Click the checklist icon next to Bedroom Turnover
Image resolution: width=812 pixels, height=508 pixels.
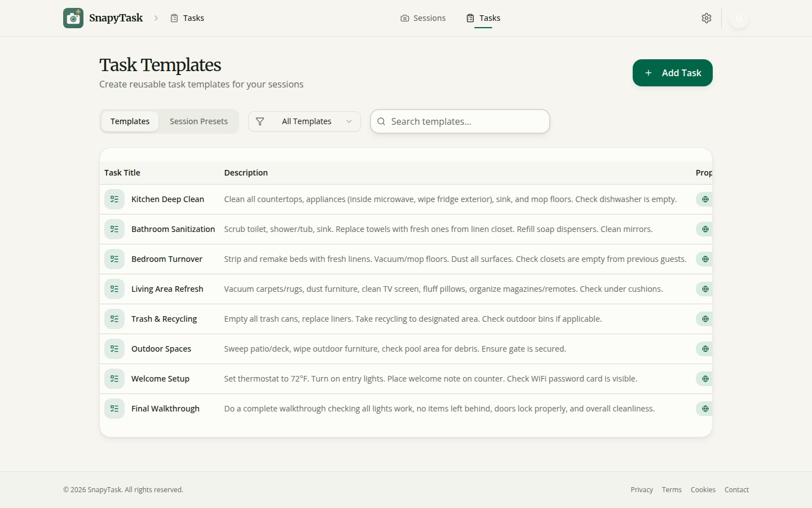tap(114, 259)
